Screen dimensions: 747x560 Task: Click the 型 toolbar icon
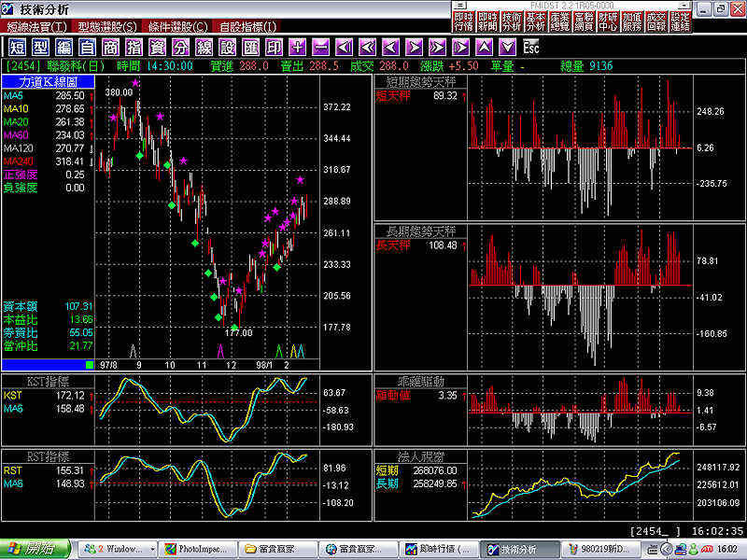tap(40, 48)
